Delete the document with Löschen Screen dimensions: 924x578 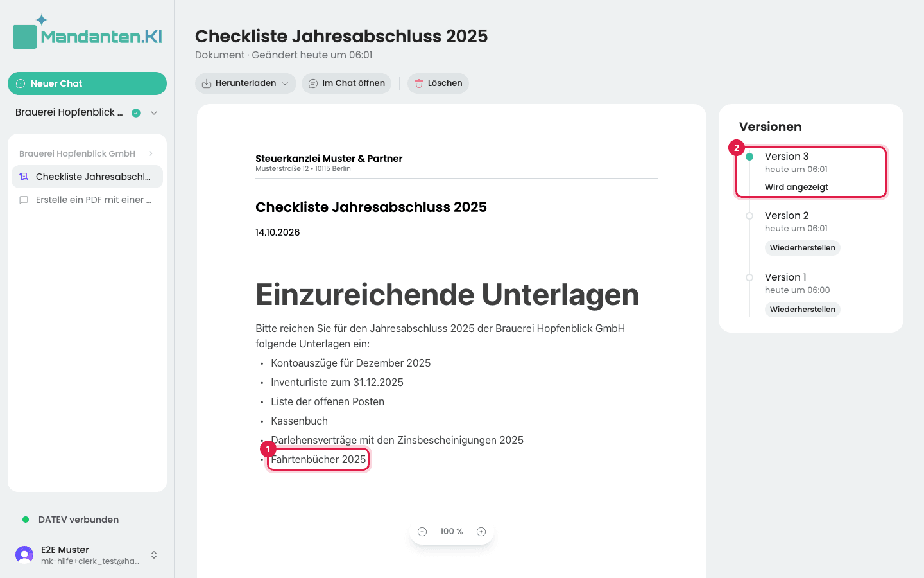pyautogui.click(x=438, y=83)
